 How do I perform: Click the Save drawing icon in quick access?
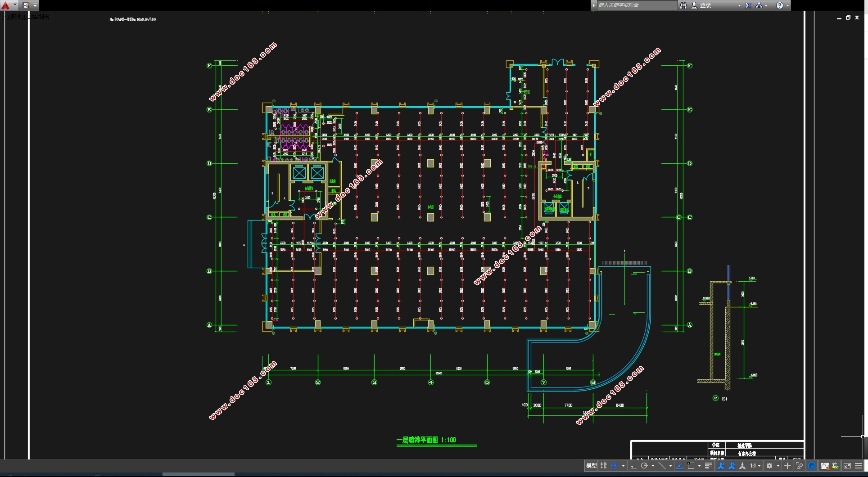pyautogui.click(x=26, y=5)
